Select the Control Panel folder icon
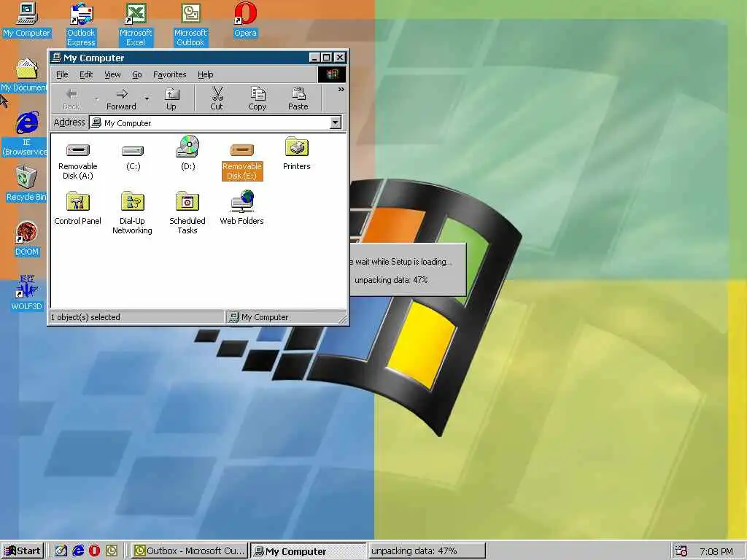The height and width of the screenshot is (560, 747). tap(77, 202)
